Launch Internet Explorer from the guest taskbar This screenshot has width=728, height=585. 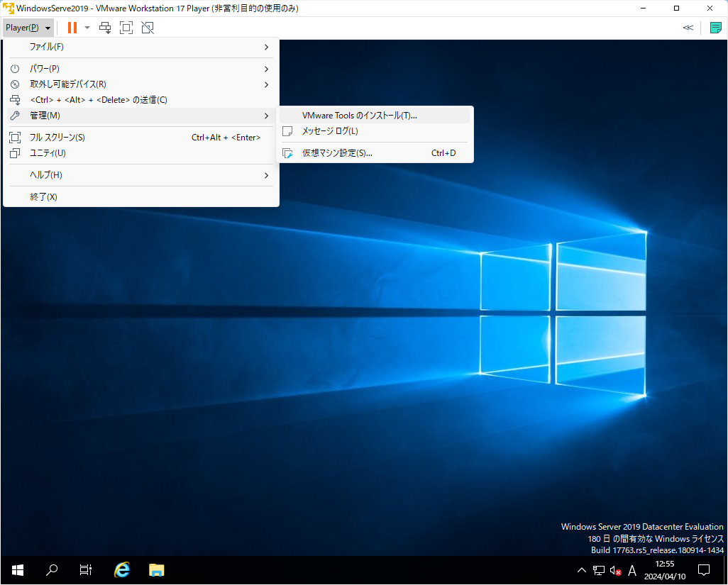click(x=121, y=570)
